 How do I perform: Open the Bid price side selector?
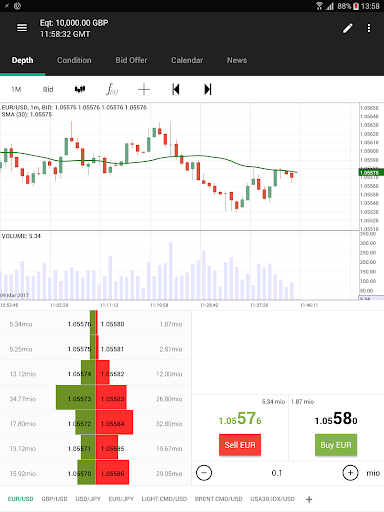[48, 89]
